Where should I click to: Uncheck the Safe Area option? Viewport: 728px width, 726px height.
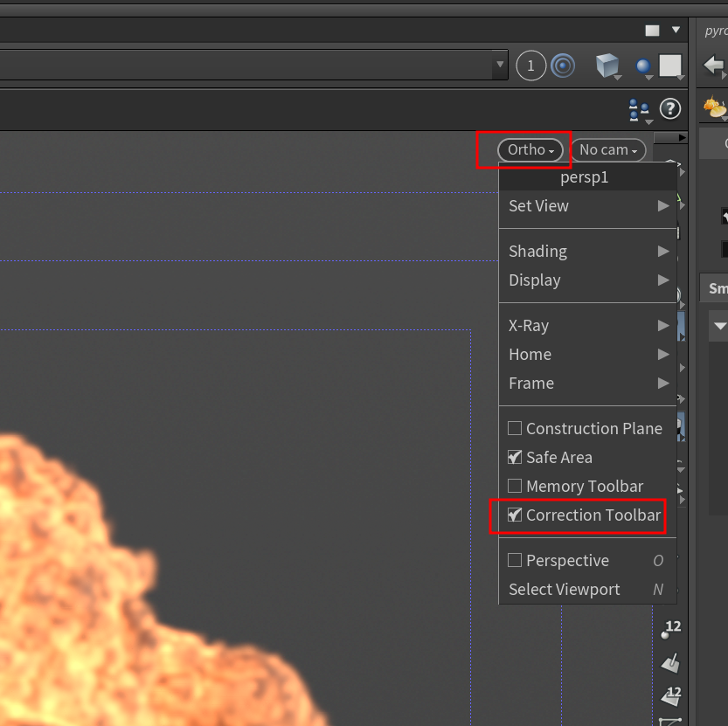tap(515, 457)
